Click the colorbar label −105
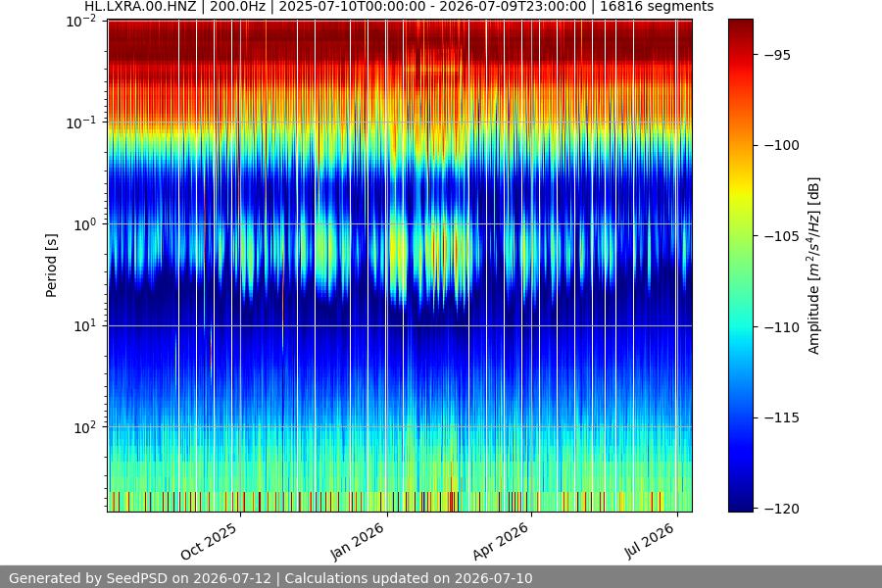 781,236
